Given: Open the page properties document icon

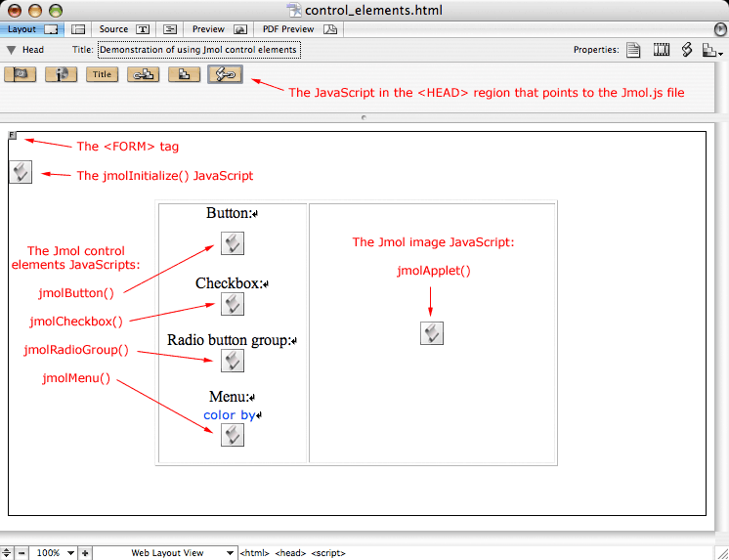Looking at the screenshot, I should (634, 50).
